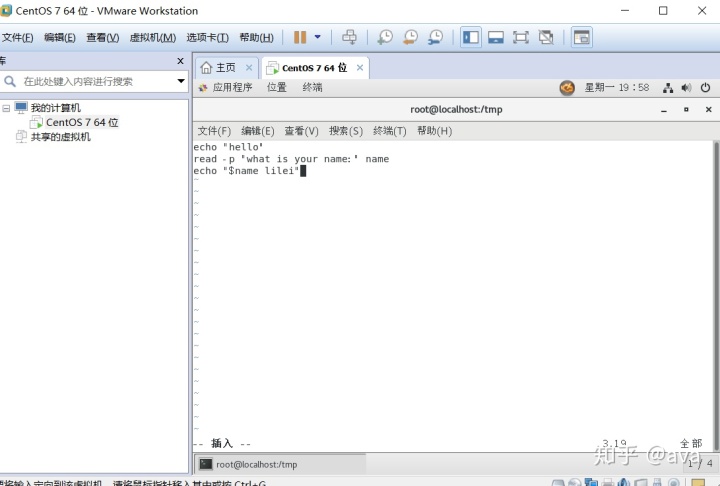This screenshot has height=486, width=720.
Task: Open the power options dropdown arrow
Action: (x=317, y=37)
